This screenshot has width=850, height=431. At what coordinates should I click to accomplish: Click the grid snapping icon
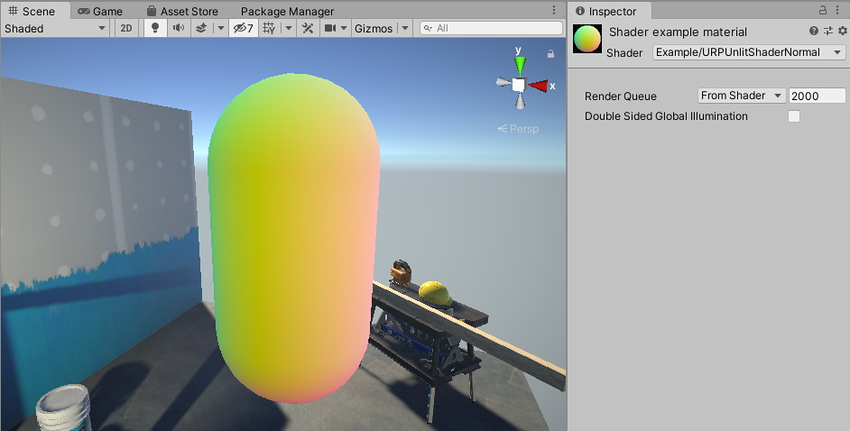point(268,28)
